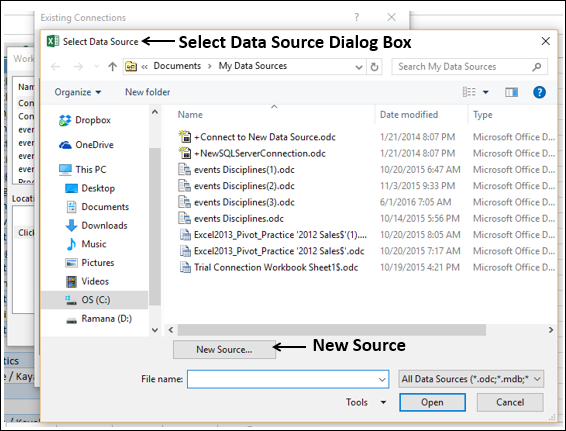Screen dimensions: 566x431
Task: Click inside the File name field
Action: pyautogui.click(x=288, y=379)
